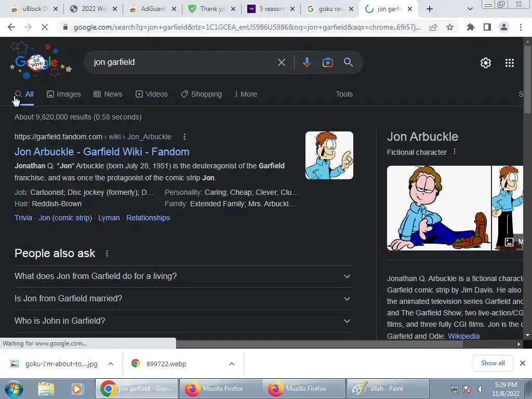Viewport: 532px width, 399px height.
Task: Switch to the News results tab
Action: click(108, 94)
